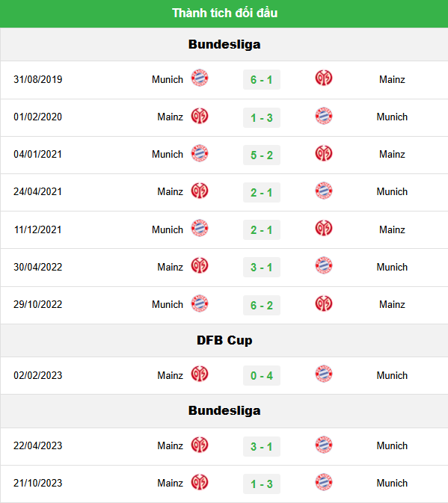Open the 5 - 2 score box
This screenshot has width=448, height=503.
tap(262, 155)
